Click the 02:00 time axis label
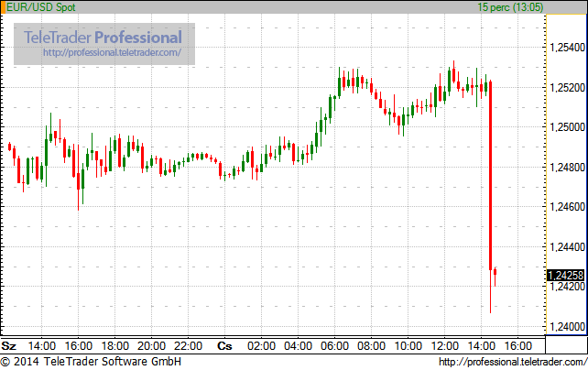 pyautogui.click(x=261, y=345)
